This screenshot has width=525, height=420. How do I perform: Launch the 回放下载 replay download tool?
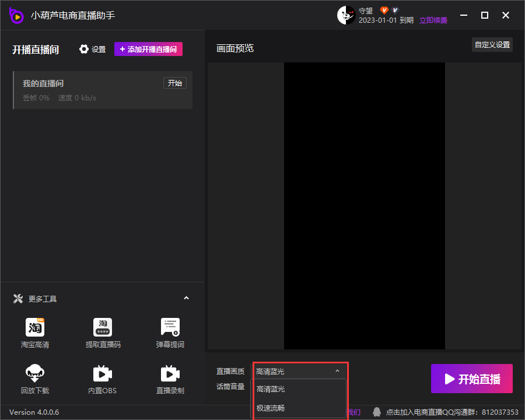click(35, 373)
